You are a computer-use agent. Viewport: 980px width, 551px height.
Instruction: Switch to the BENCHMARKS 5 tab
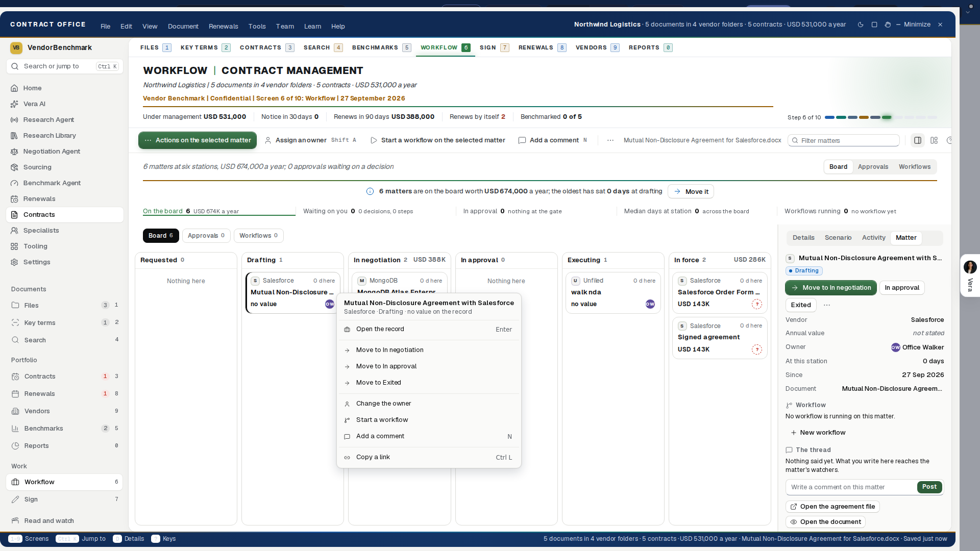[381, 47]
